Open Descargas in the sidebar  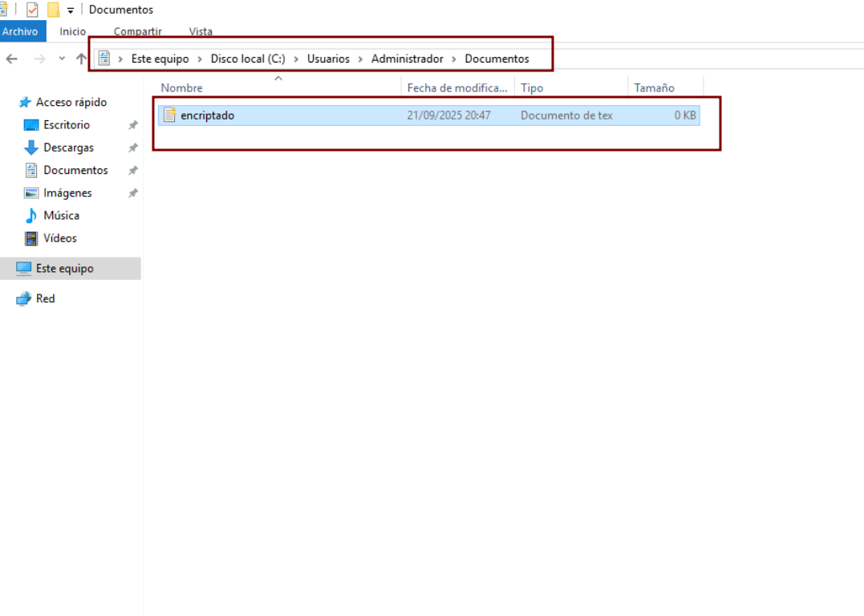pos(69,147)
